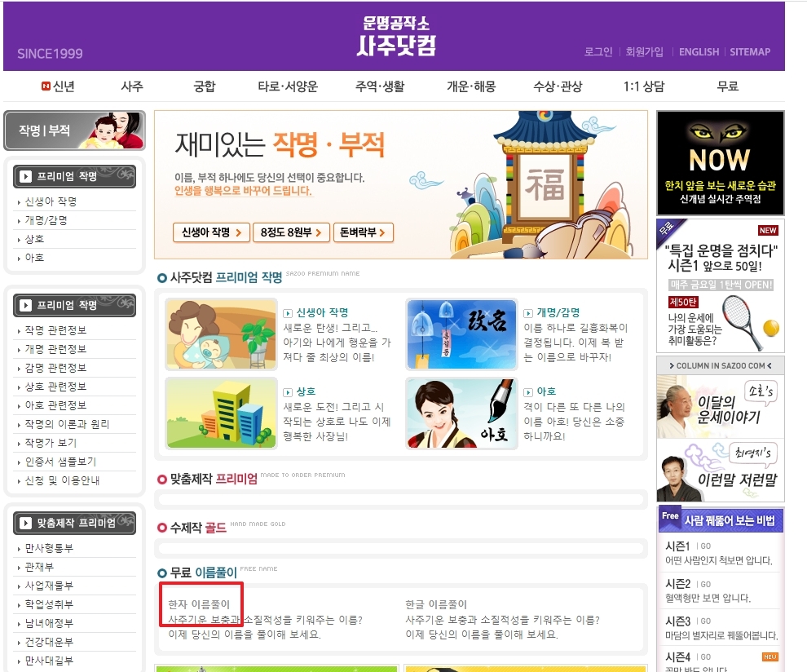The height and width of the screenshot is (672, 807).
Task: Open 특집 운명을 점치다 tennis racket banner
Action: (x=721, y=285)
